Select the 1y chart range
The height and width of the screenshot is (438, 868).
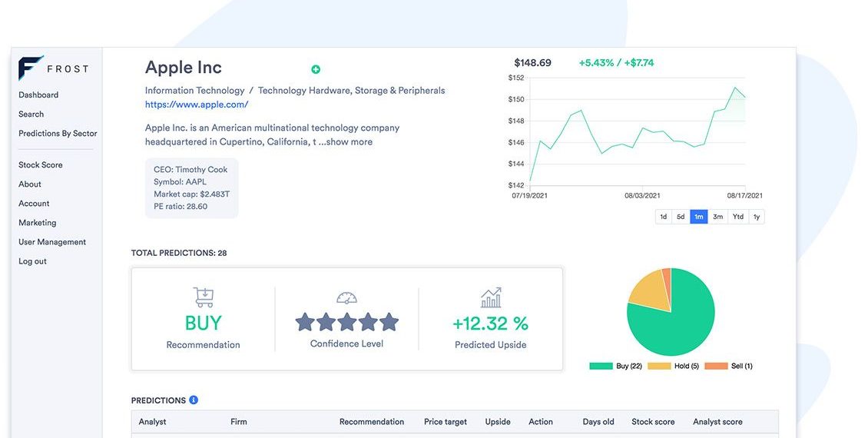pos(756,217)
